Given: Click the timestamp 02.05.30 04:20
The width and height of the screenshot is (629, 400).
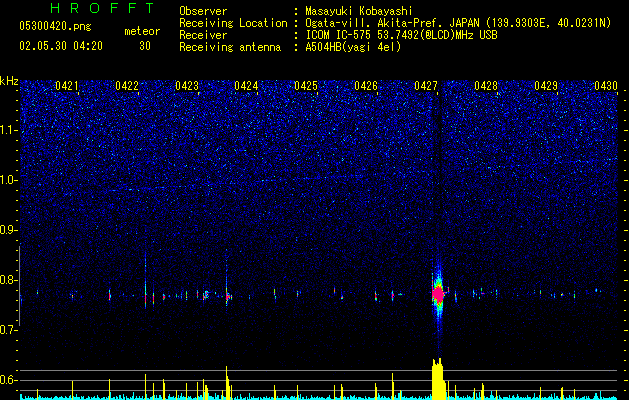Looking at the screenshot, I should click(x=61, y=46).
